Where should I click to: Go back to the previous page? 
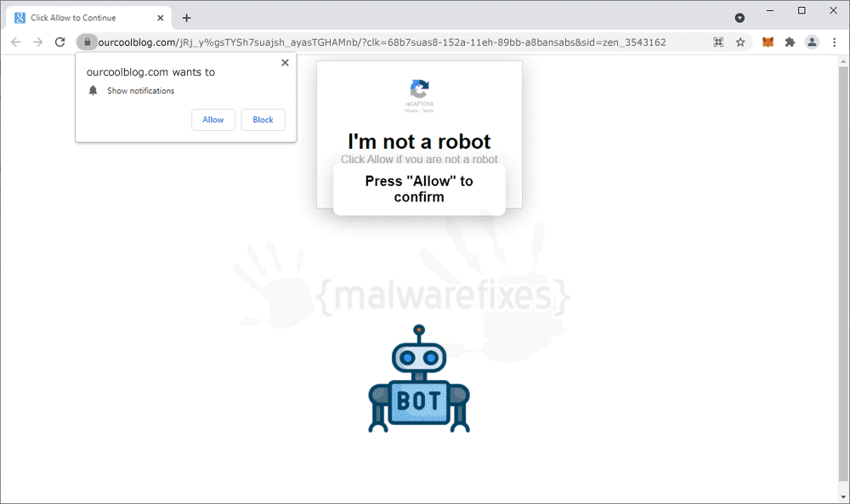pyautogui.click(x=15, y=42)
